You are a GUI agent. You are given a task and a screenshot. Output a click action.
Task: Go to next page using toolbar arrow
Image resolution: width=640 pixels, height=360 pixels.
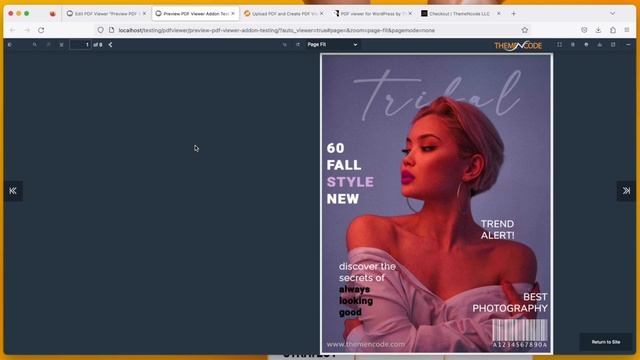click(61, 44)
